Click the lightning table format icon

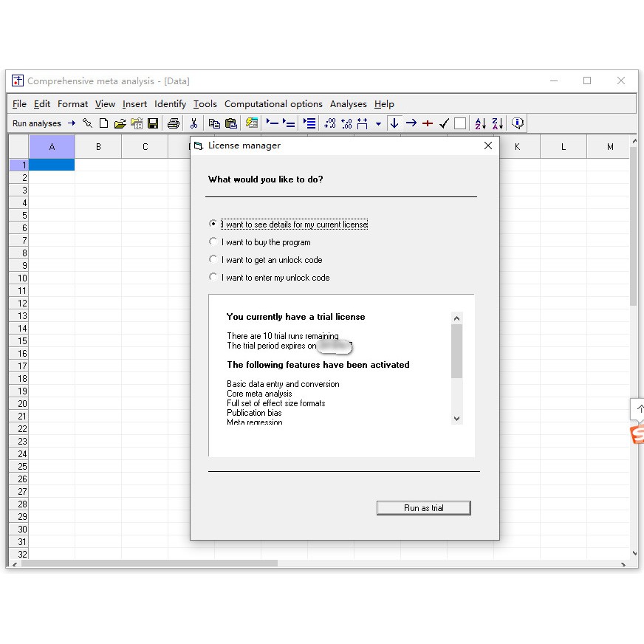click(252, 123)
